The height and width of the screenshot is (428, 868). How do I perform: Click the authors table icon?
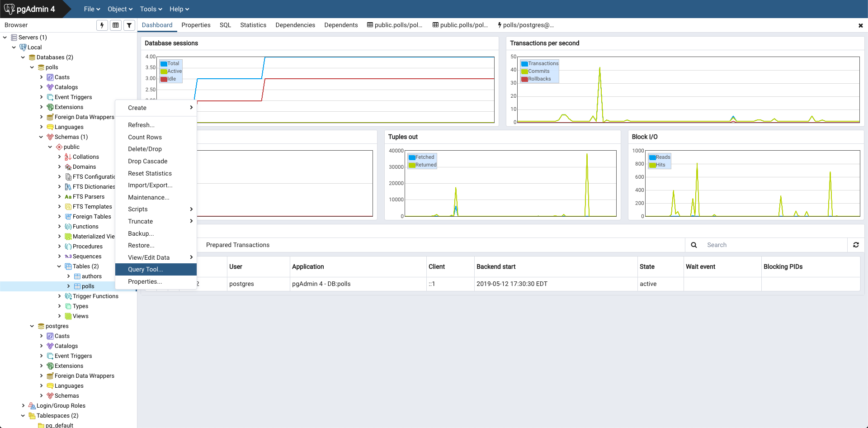click(77, 276)
